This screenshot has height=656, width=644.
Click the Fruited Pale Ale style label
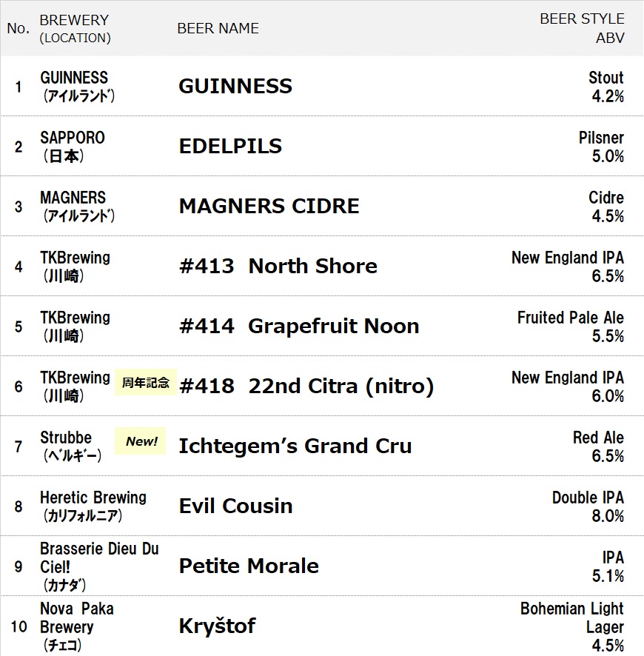coord(570,318)
